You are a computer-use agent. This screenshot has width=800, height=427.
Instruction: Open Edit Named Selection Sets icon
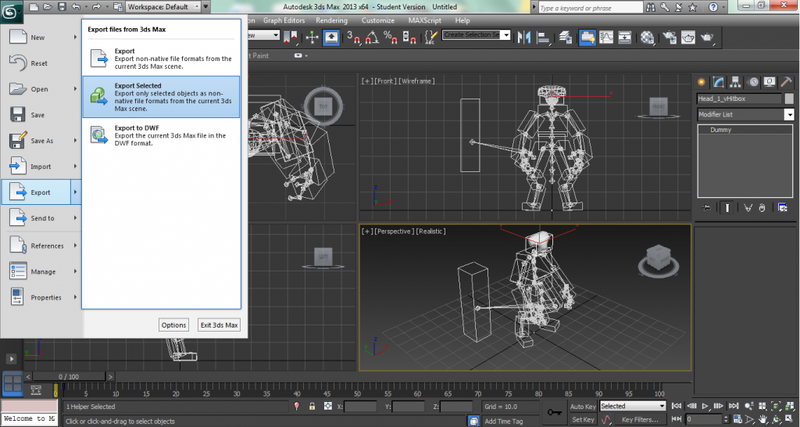(x=432, y=37)
